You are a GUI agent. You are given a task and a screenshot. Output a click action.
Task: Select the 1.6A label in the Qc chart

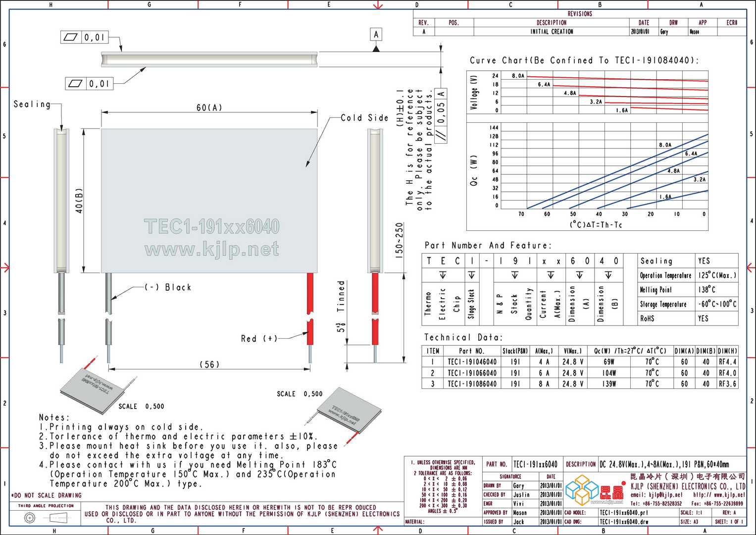pyautogui.click(x=665, y=197)
